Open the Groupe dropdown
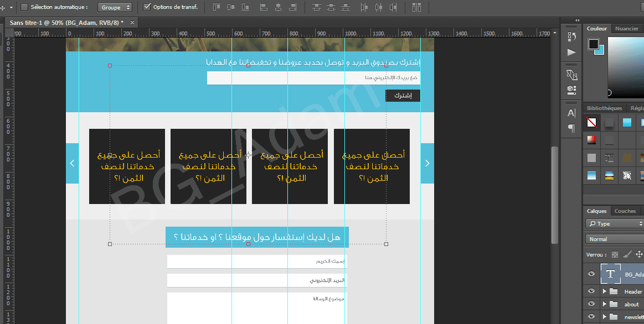 pyautogui.click(x=115, y=7)
